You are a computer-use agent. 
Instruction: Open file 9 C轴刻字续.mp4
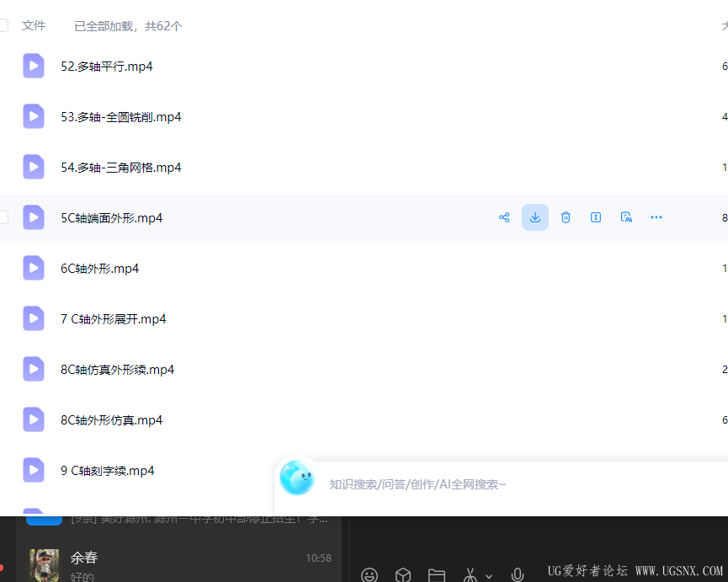(107, 471)
